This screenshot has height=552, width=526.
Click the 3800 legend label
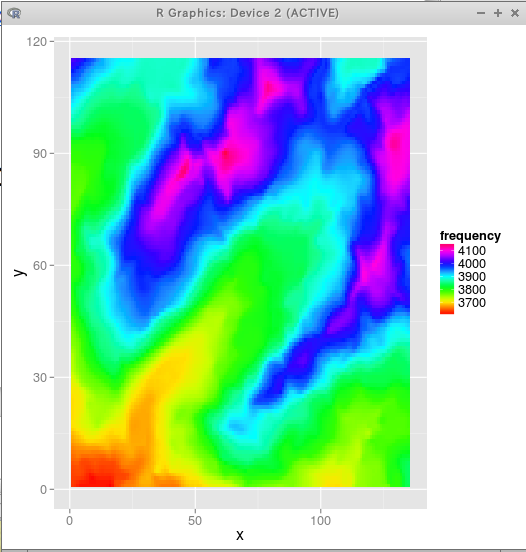[x=472, y=290]
